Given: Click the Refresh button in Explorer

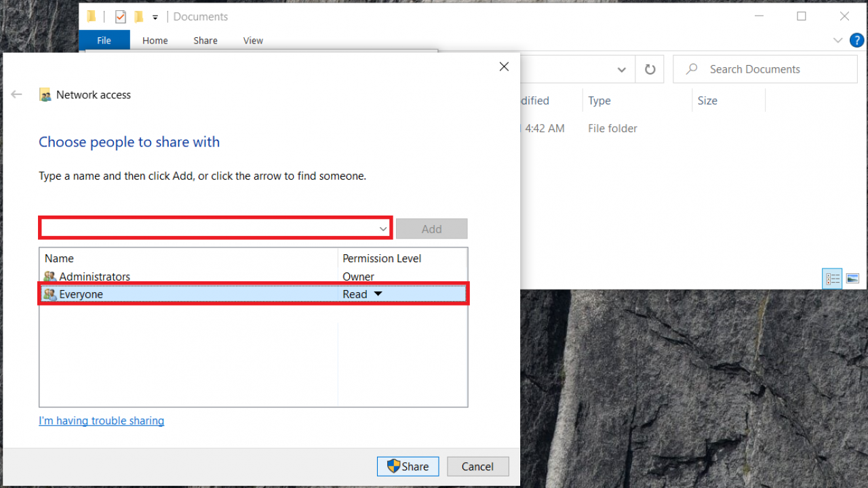Looking at the screenshot, I should (650, 69).
